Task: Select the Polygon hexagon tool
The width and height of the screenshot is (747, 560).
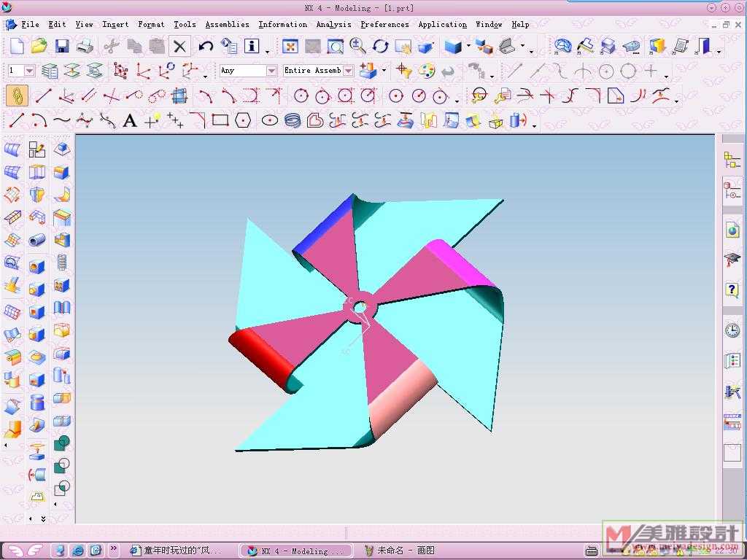Action: coord(243,120)
